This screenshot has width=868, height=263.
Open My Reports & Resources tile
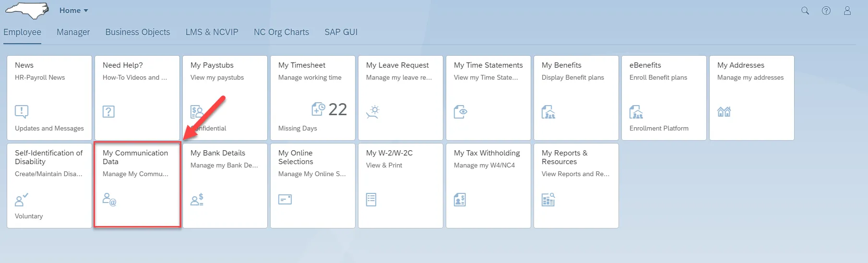click(x=576, y=185)
